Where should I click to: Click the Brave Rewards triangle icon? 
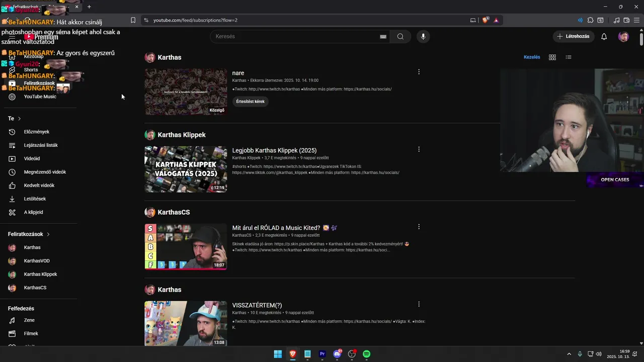coord(496,20)
